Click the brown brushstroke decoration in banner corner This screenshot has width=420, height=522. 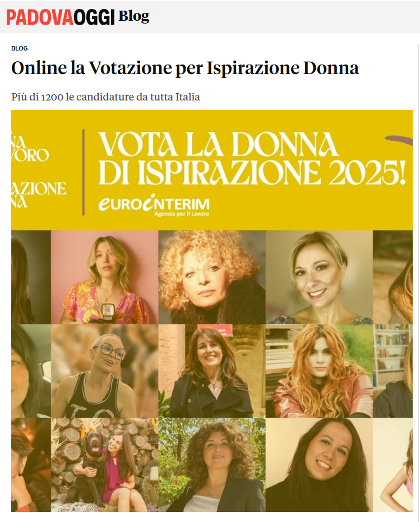pos(399,140)
